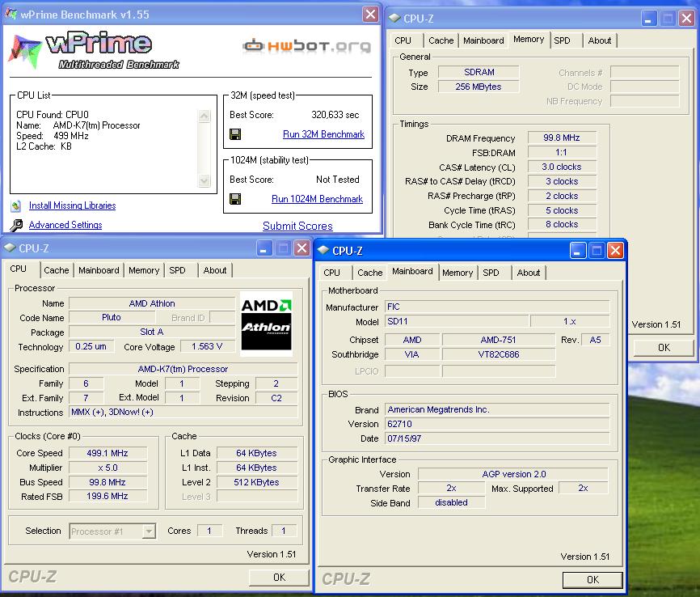The height and width of the screenshot is (597, 700).
Task: Click the wPrime title bar app icon
Action: pos(11,15)
